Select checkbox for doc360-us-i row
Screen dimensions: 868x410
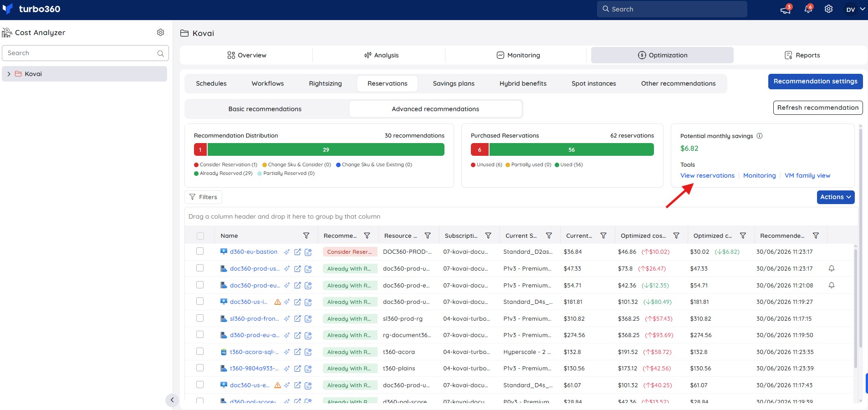pyautogui.click(x=200, y=301)
